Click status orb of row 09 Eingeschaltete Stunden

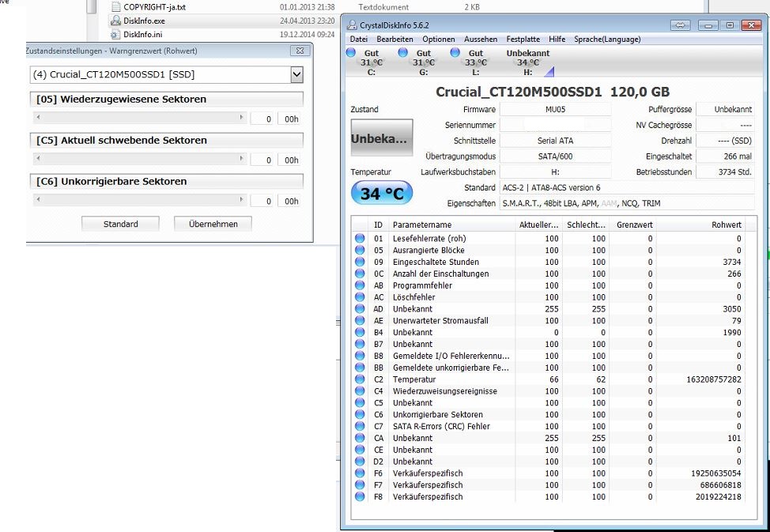360,262
